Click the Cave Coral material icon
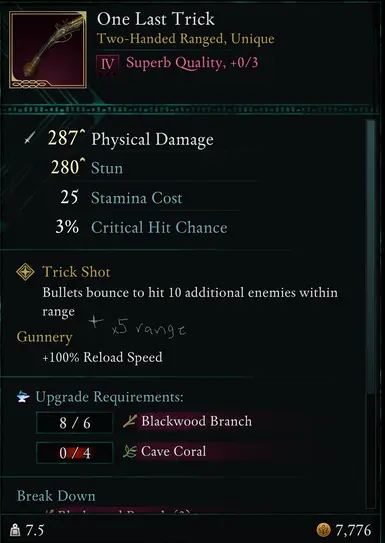 [x=129, y=452]
